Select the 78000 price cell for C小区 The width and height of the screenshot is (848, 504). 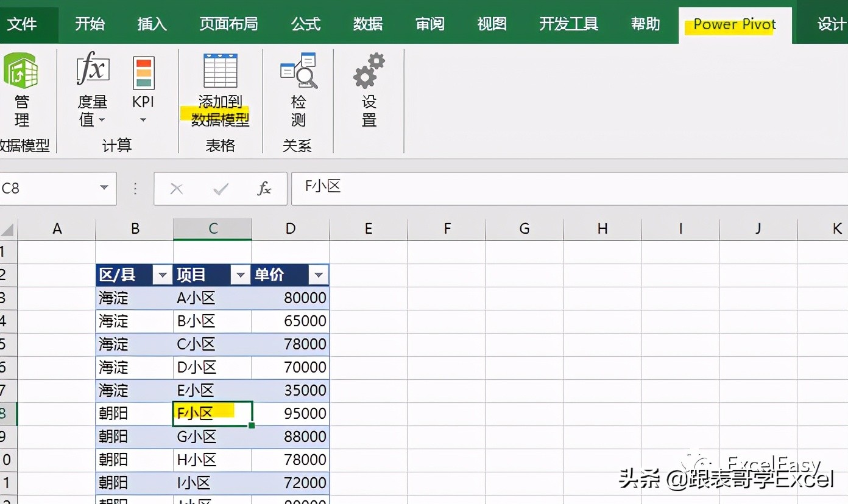click(291, 345)
